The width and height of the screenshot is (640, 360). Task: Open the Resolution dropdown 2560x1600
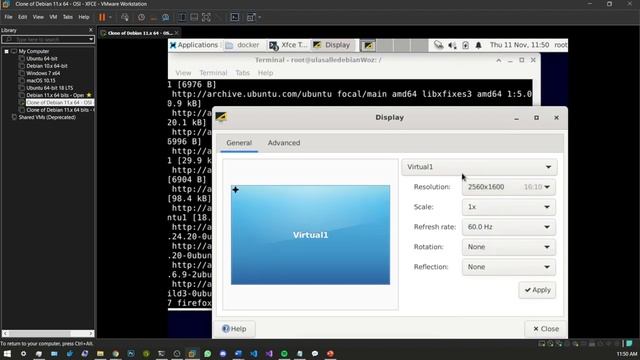(509, 187)
